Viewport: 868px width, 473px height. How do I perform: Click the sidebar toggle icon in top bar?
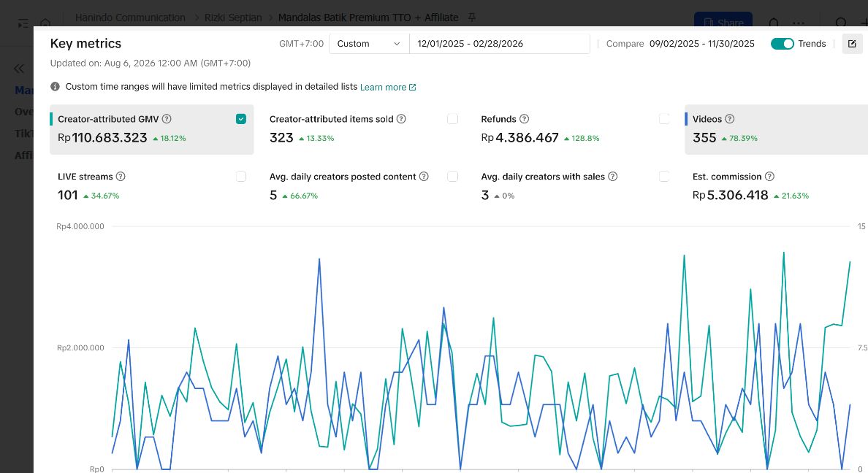[x=23, y=23]
